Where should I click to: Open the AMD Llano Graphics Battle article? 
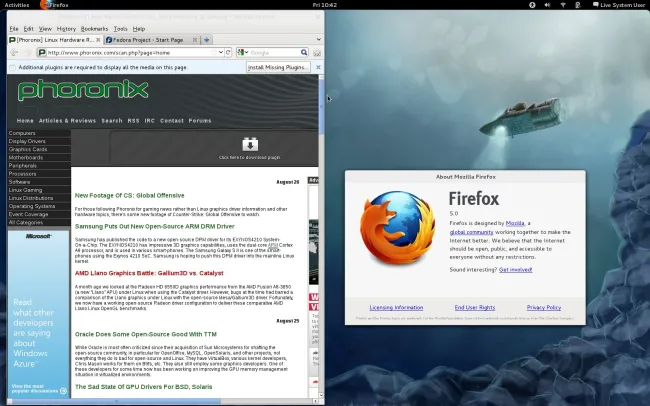(149, 273)
